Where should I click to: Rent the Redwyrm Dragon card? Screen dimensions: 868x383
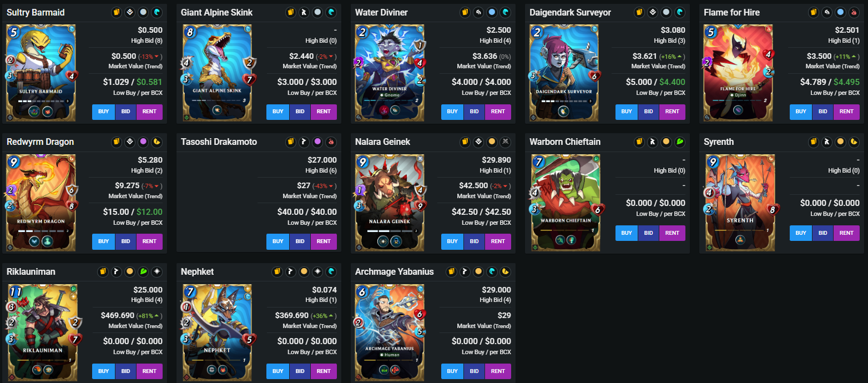tap(149, 241)
